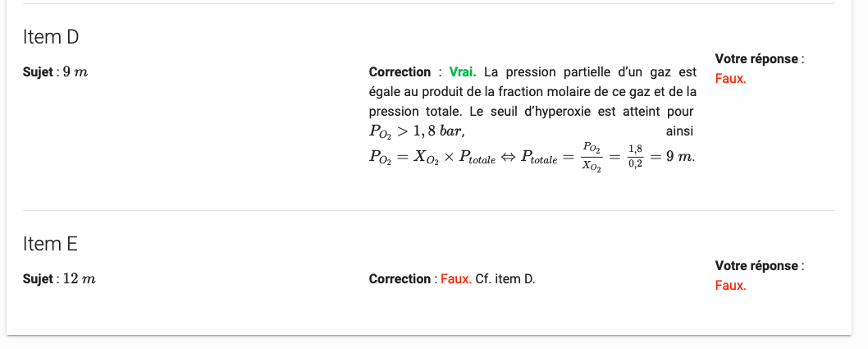Click the word ainsi in the correction

click(x=679, y=131)
